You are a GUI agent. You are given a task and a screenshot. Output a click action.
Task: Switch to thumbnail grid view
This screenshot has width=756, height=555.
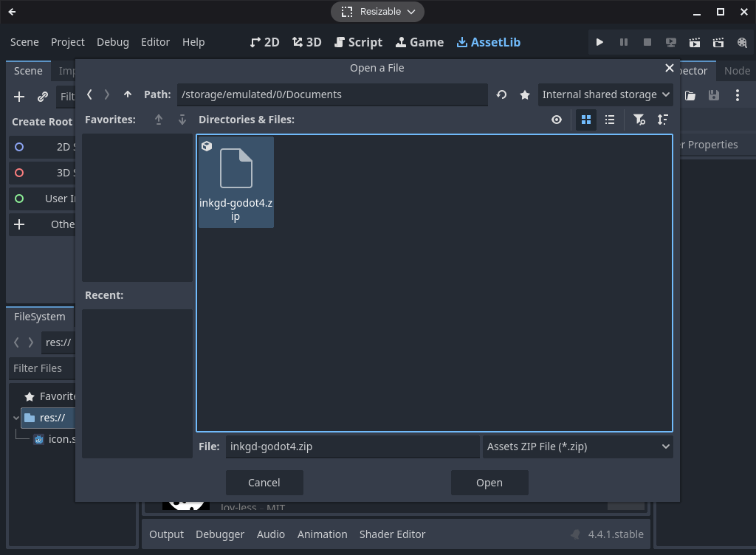[x=585, y=120]
